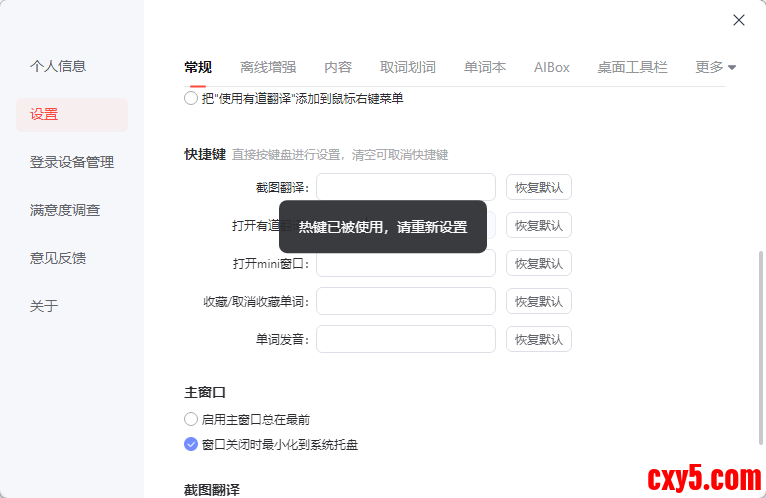Open 个人信息 in the sidebar
The image size is (766, 498).
(58, 66)
